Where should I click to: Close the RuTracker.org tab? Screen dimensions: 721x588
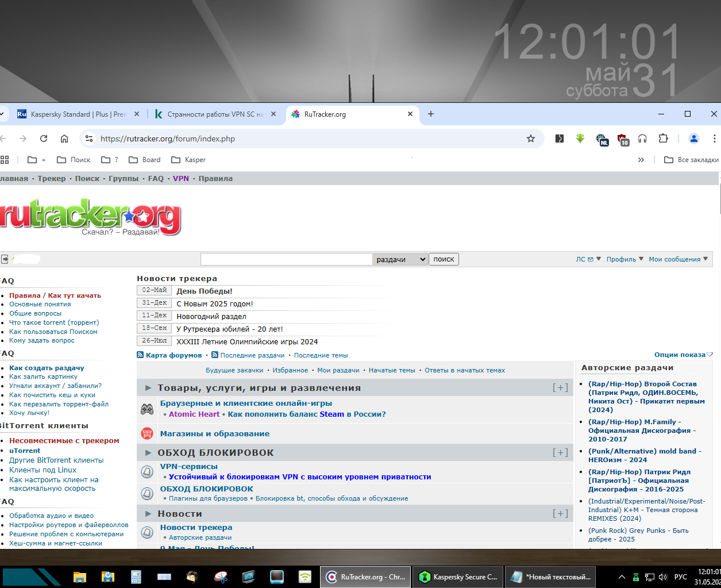point(410,114)
